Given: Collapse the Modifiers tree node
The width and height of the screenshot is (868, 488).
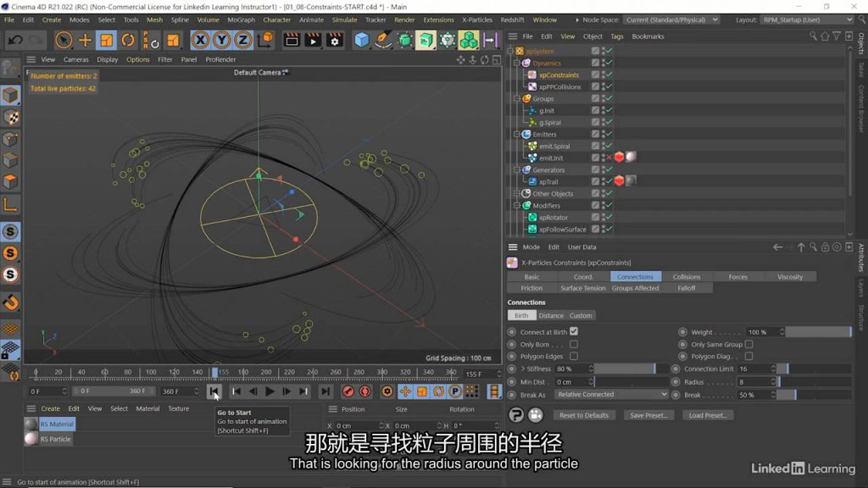Looking at the screenshot, I should point(516,205).
